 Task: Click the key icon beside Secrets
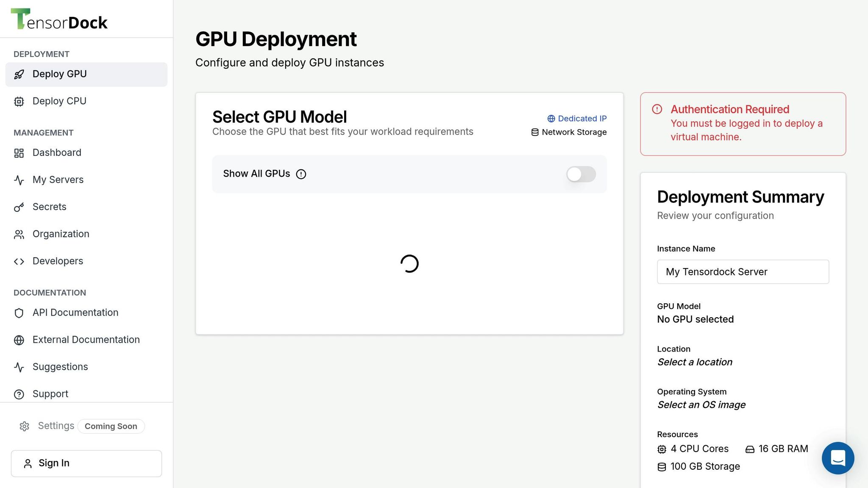pos(19,207)
